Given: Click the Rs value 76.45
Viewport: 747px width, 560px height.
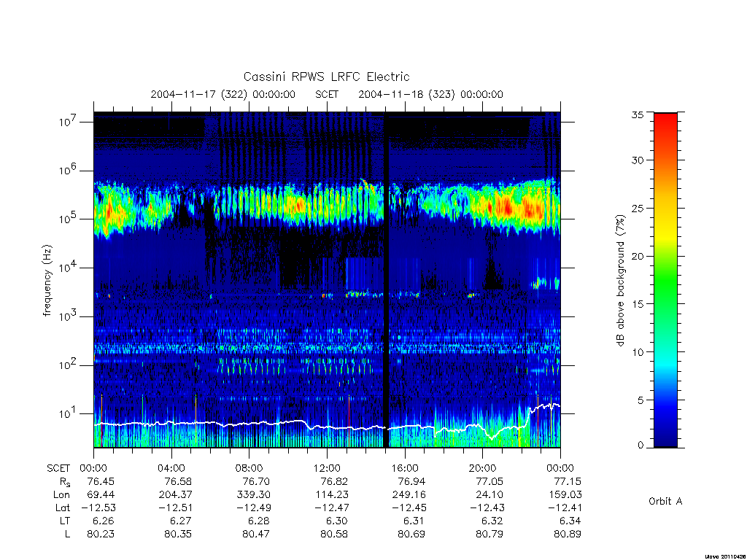Looking at the screenshot, I should click(101, 481).
